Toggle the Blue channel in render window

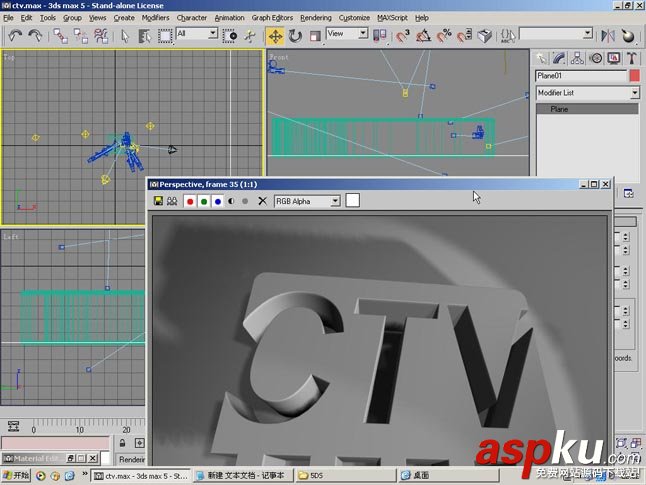tap(218, 201)
